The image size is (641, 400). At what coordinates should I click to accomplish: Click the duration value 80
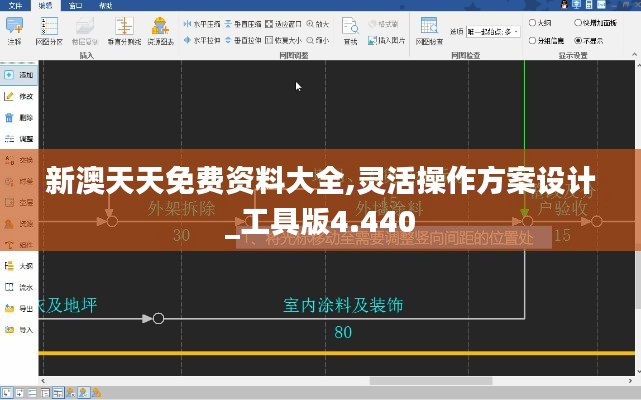point(343,332)
